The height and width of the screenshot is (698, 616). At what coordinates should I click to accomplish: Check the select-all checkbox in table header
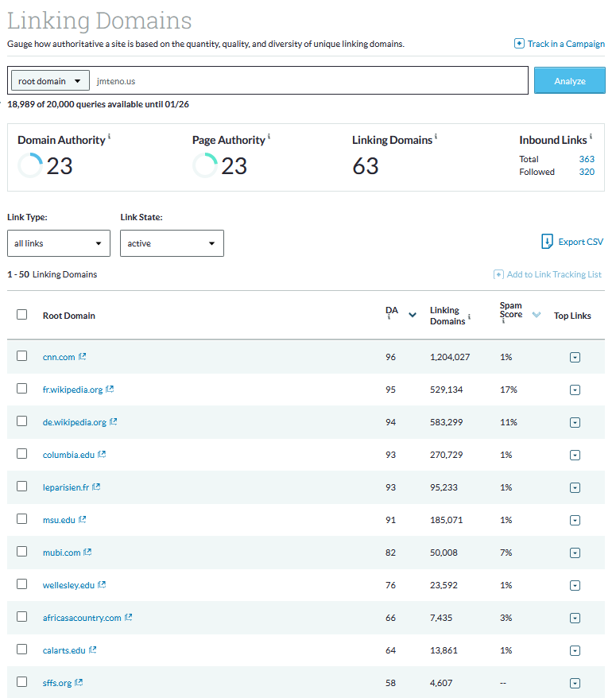[x=22, y=315]
